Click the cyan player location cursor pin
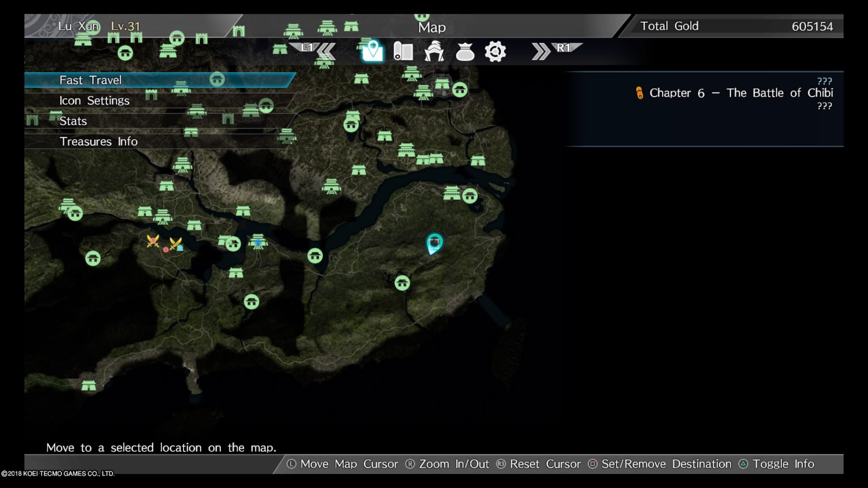Image resolution: width=868 pixels, height=488 pixels. pyautogui.click(x=434, y=243)
